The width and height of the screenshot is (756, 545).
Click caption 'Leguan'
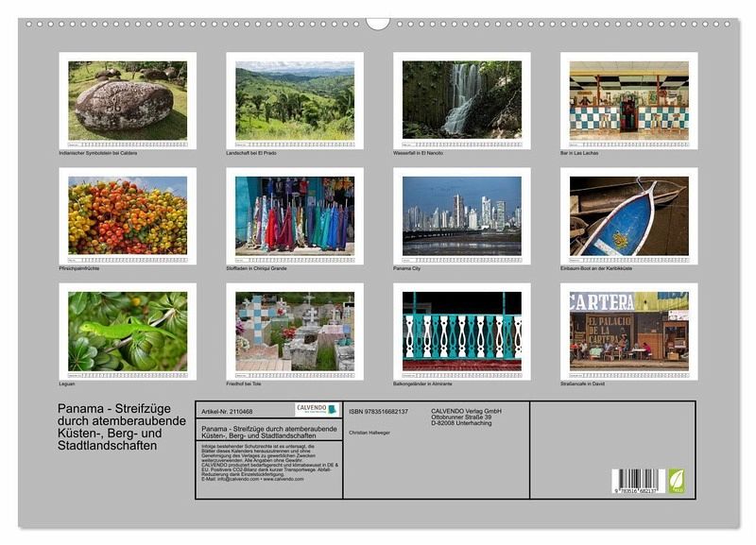pyautogui.click(x=66, y=384)
